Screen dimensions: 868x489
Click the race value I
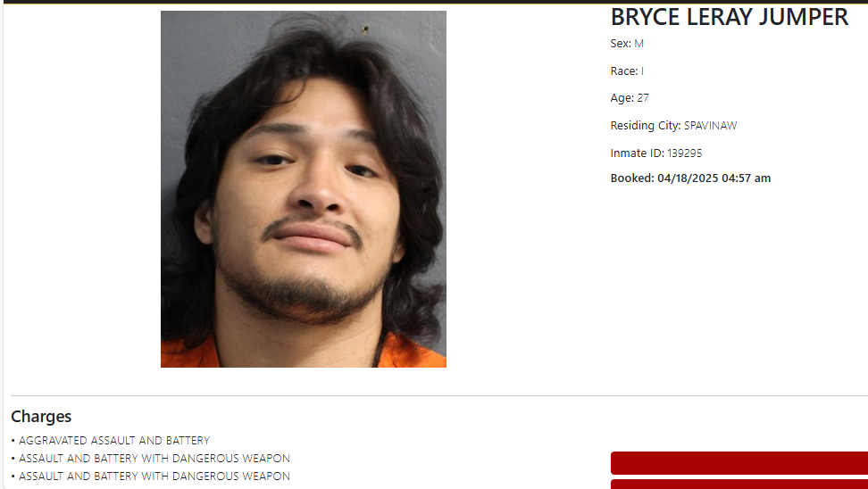642,70
